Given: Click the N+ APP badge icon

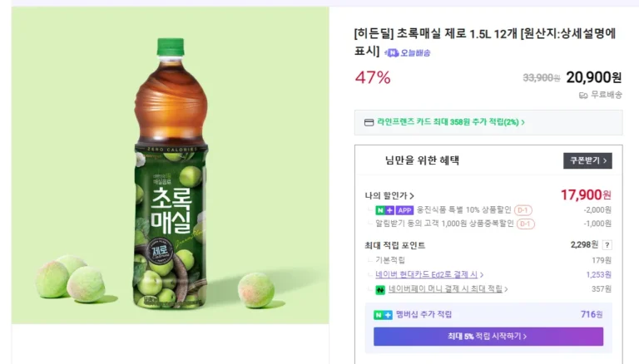Looking at the screenshot, I should [x=394, y=210].
